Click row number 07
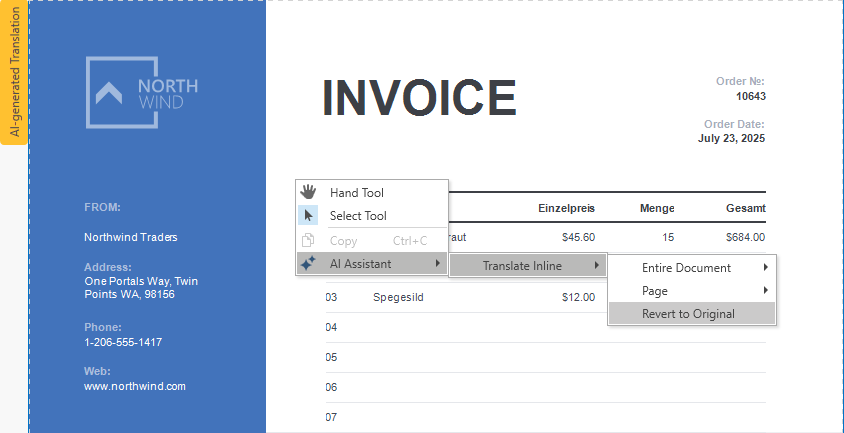The width and height of the screenshot is (844, 433). (x=332, y=417)
